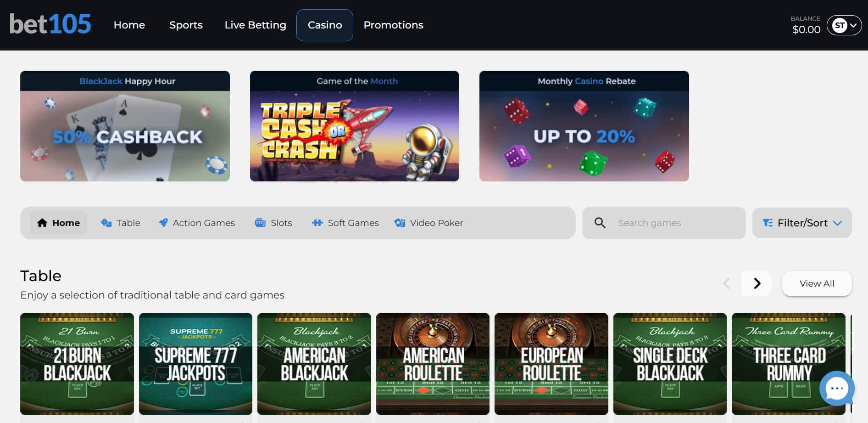Open the live chat bubble icon
868x423 pixels.
[x=836, y=389]
